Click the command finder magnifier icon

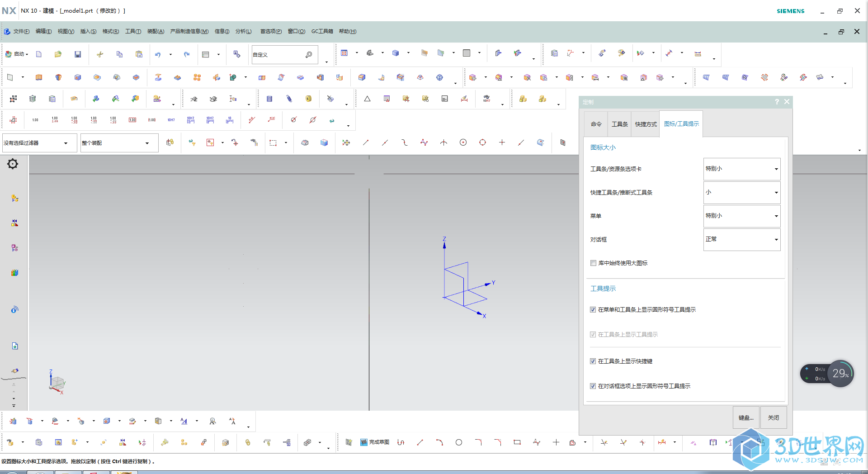(x=309, y=55)
